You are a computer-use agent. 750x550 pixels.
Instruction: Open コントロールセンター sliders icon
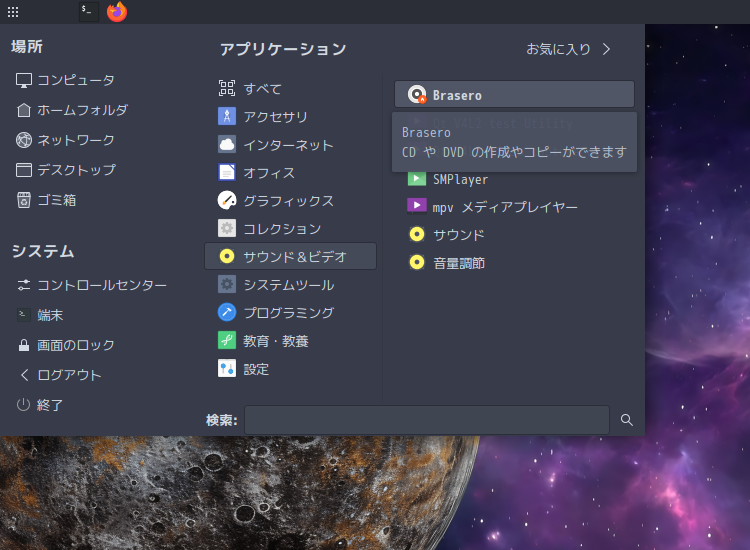pyautogui.click(x=24, y=286)
